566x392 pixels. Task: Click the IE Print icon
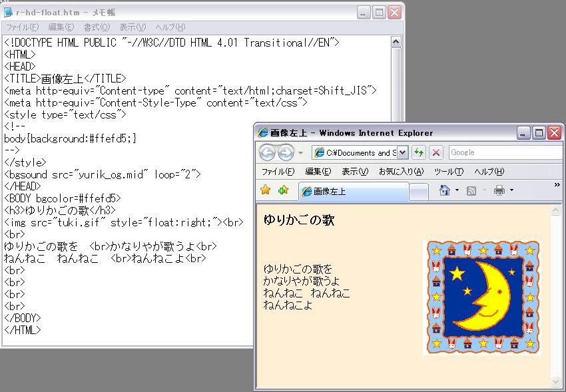499,190
